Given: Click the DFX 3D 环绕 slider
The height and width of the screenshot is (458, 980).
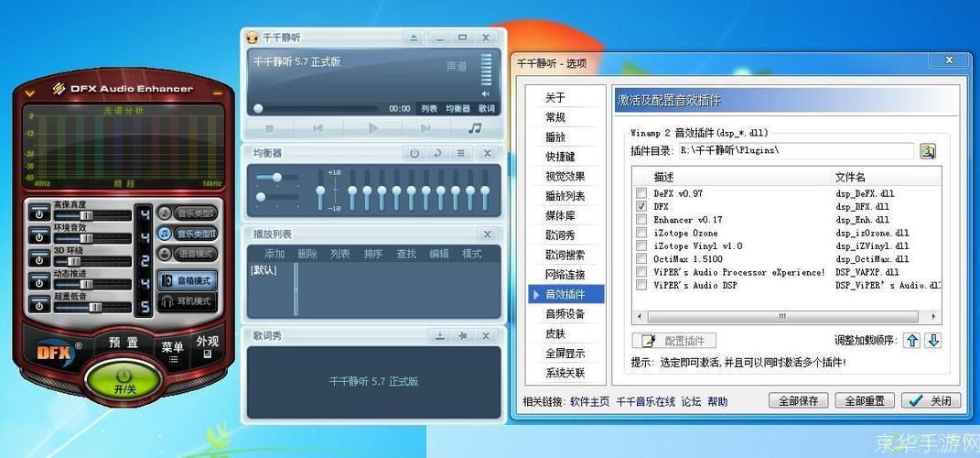Looking at the screenshot, I should [92, 261].
